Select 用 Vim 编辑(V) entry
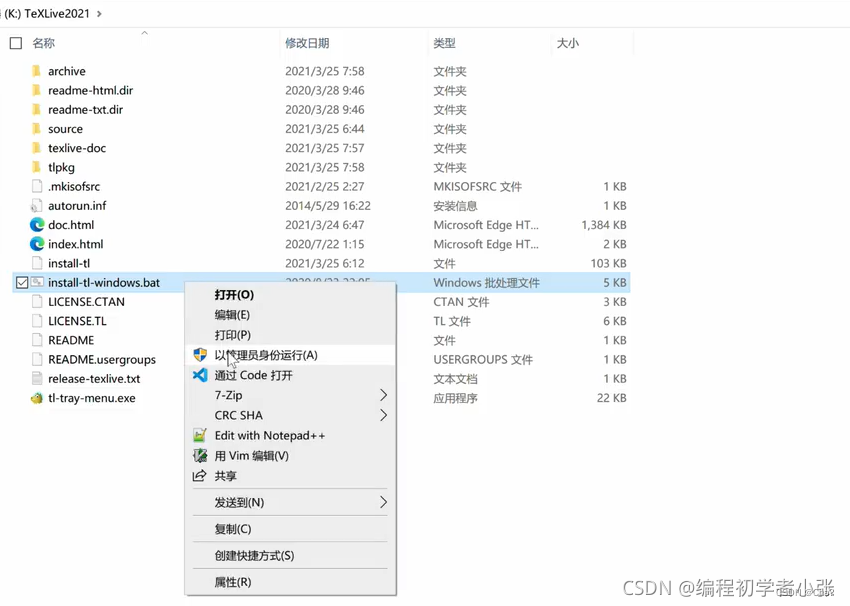Image resolution: width=850 pixels, height=606 pixels. click(x=290, y=455)
